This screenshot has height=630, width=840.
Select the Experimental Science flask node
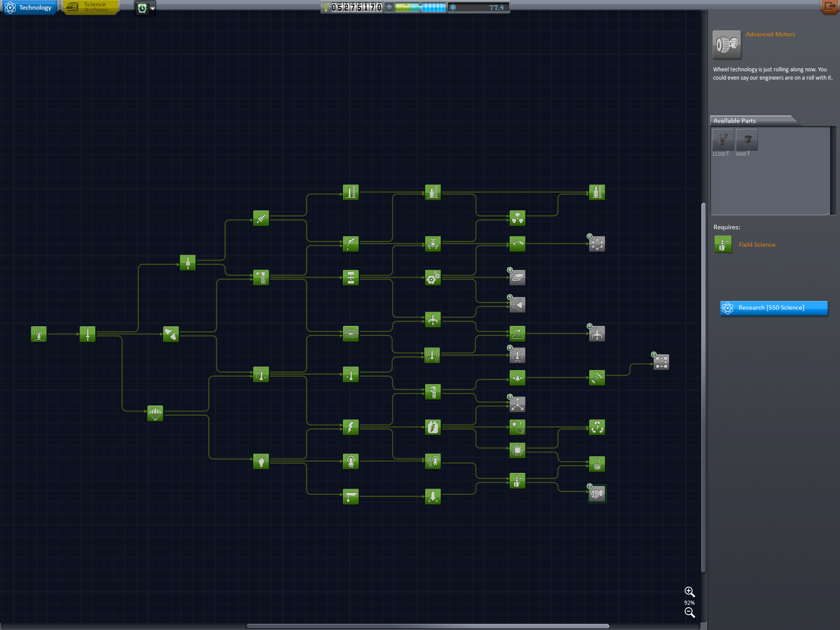point(597,464)
